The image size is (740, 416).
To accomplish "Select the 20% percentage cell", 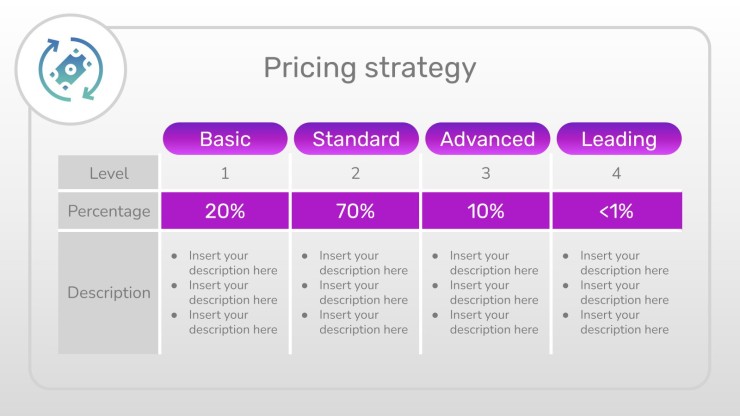I will pos(225,211).
